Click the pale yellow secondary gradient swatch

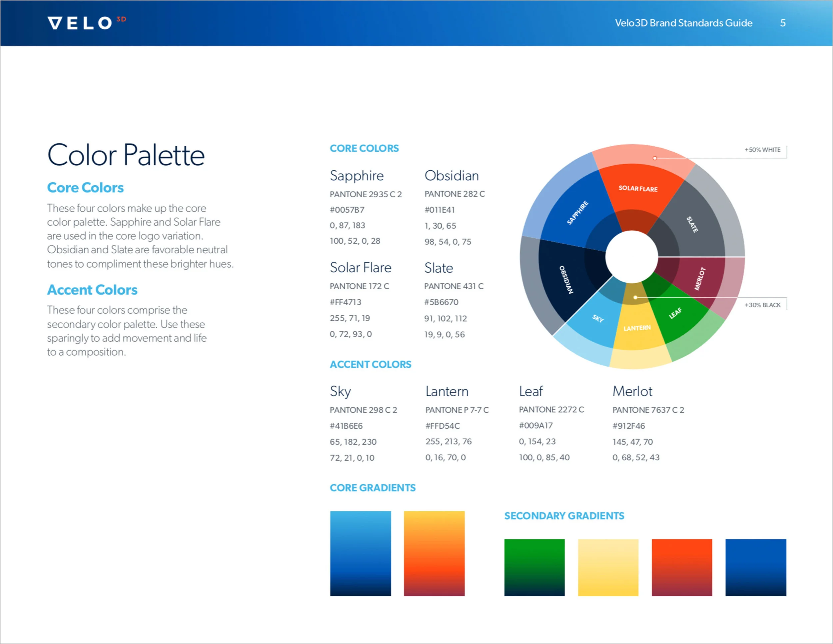[x=608, y=568]
